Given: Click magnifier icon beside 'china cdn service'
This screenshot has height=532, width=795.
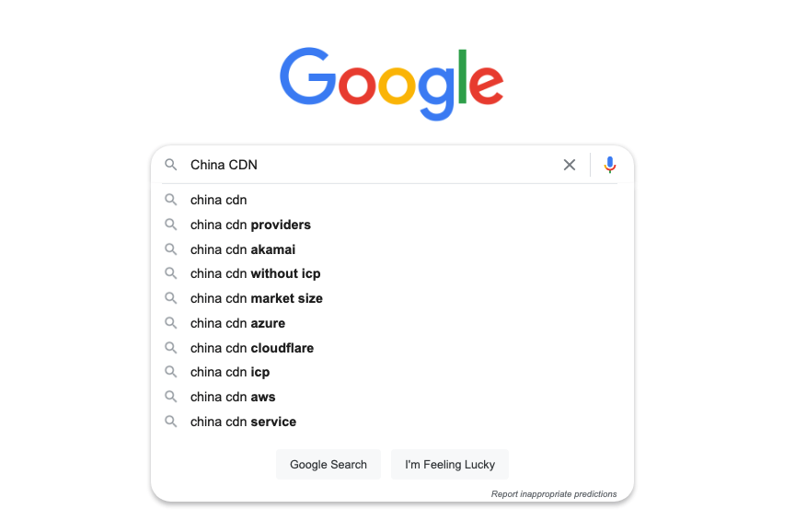Looking at the screenshot, I should point(170,422).
